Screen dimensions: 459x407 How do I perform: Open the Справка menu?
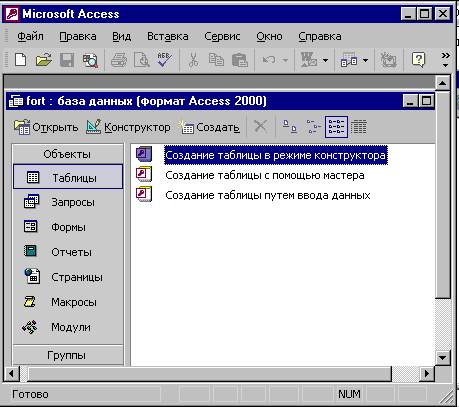(x=320, y=36)
